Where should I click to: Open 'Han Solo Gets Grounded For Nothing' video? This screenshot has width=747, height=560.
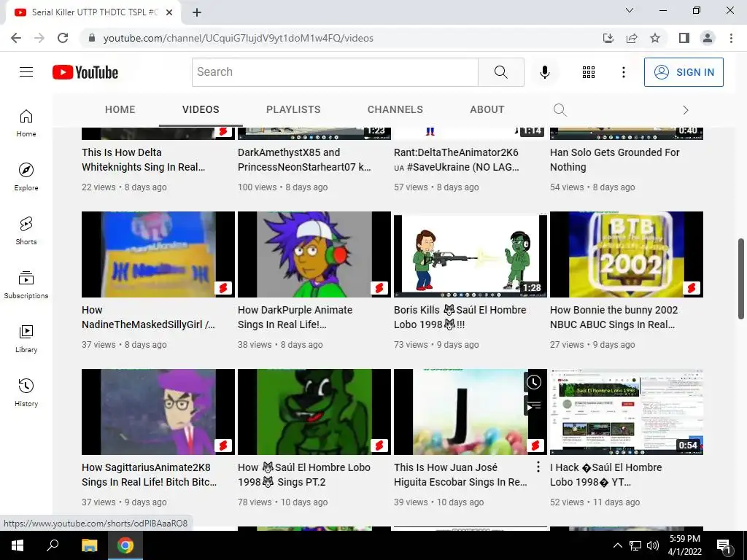pyautogui.click(x=614, y=160)
